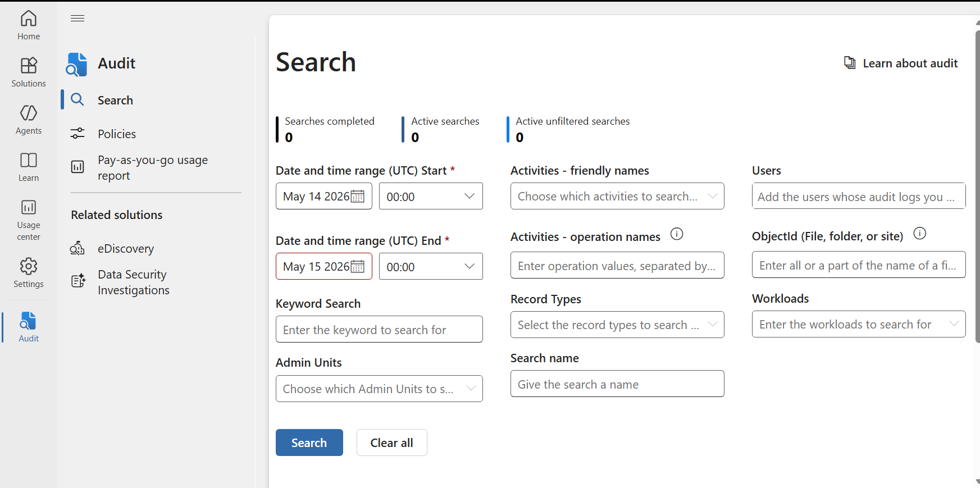Open the Admin Units dropdown
The image size is (980, 488).
379,389
